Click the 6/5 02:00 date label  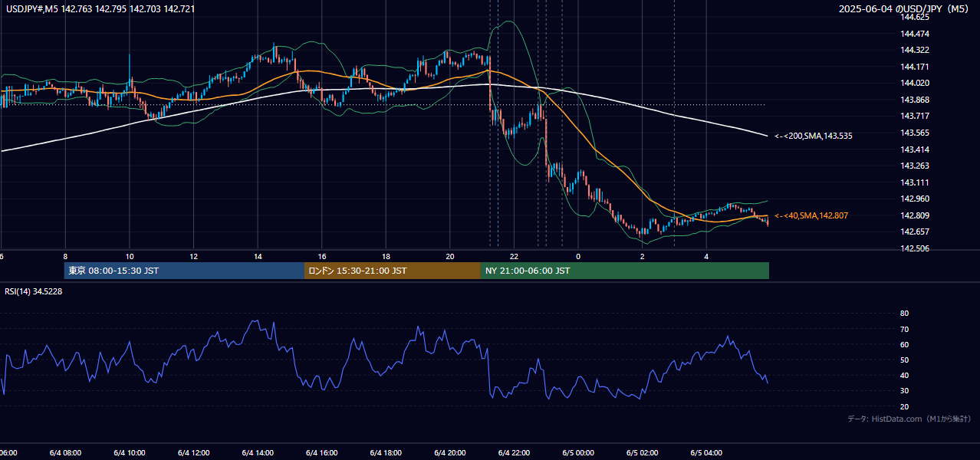coord(643,453)
